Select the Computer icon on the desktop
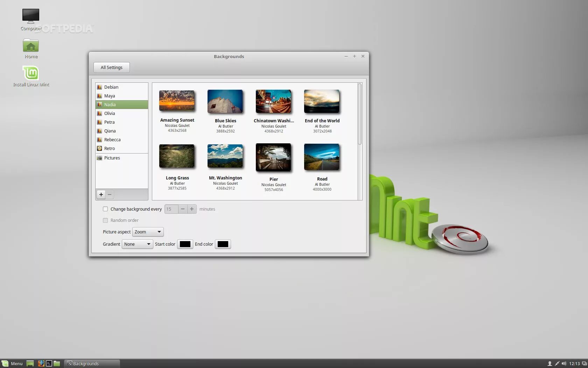 31,16
